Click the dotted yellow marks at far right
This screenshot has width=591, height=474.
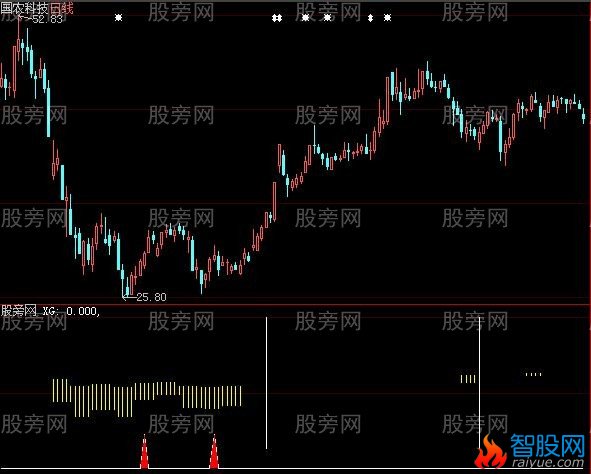(533, 374)
